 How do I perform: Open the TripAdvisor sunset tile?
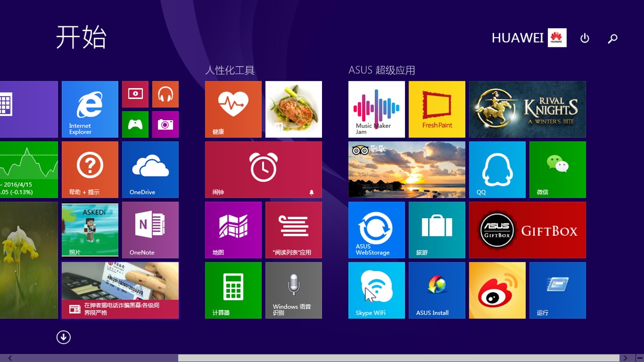[x=407, y=169]
